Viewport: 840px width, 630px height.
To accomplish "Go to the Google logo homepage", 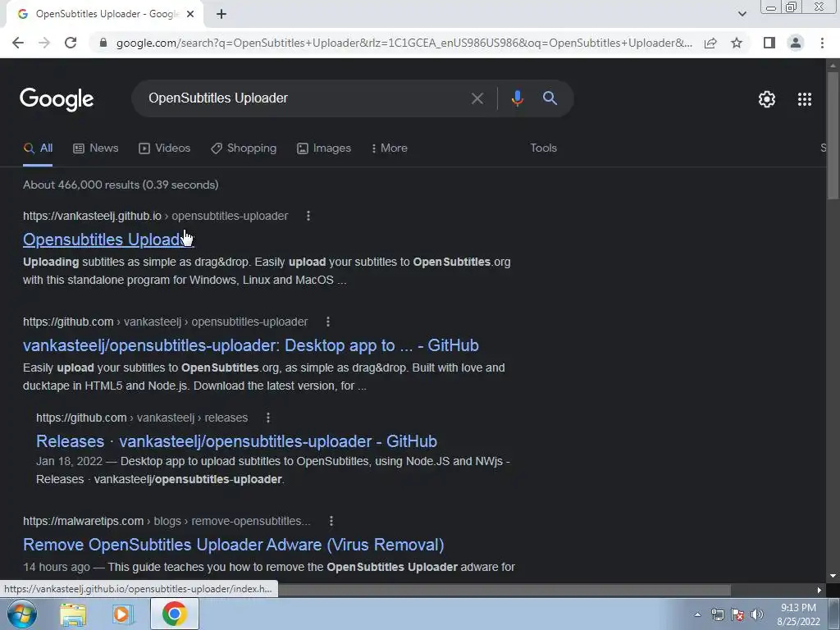I will 57,99.
